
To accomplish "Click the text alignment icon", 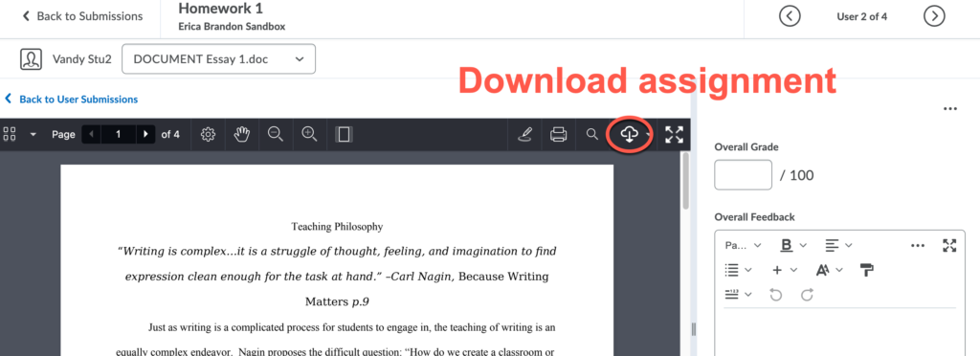I will [832, 245].
